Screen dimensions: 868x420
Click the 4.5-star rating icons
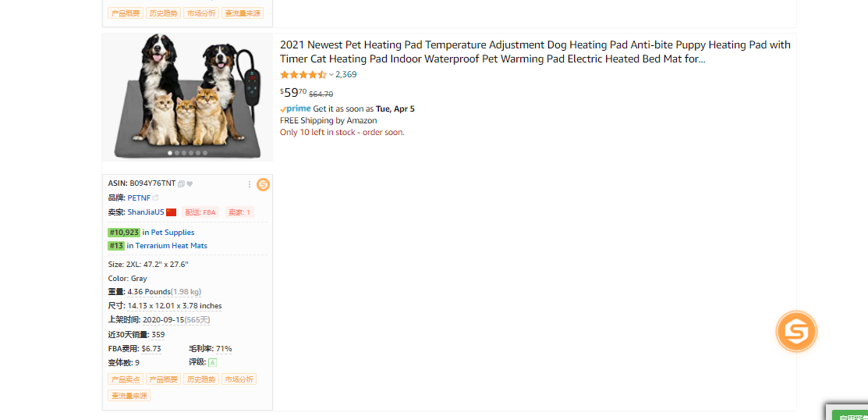pyautogui.click(x=303, y=75)
